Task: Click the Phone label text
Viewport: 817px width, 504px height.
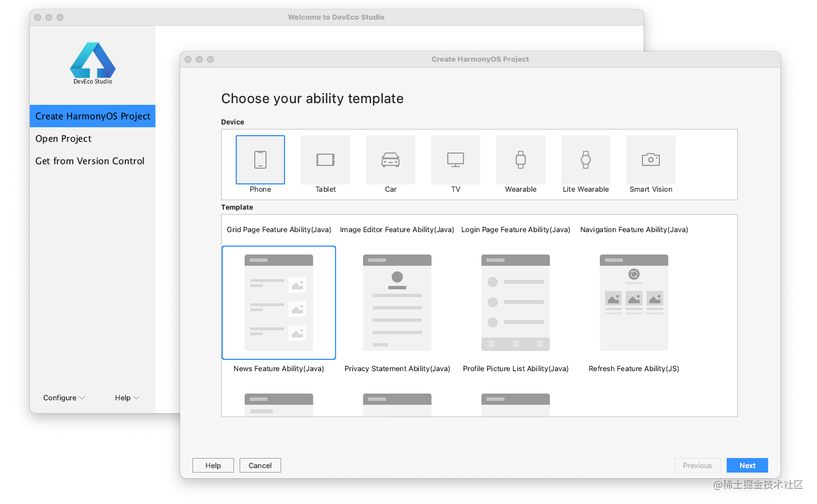Action: (x=260, y=189)
